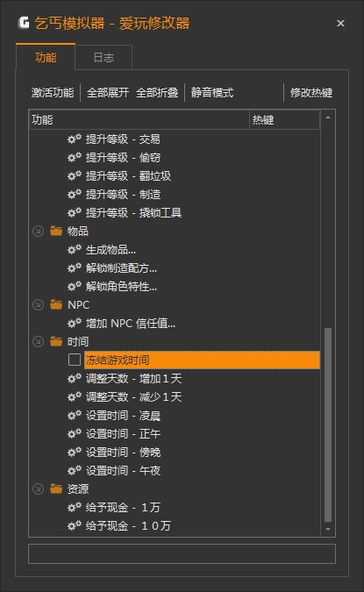Viewport: 364px width, 592px height.
Task: Click gear icon beside 解锁制造配方...
Action: pos(75,268)
